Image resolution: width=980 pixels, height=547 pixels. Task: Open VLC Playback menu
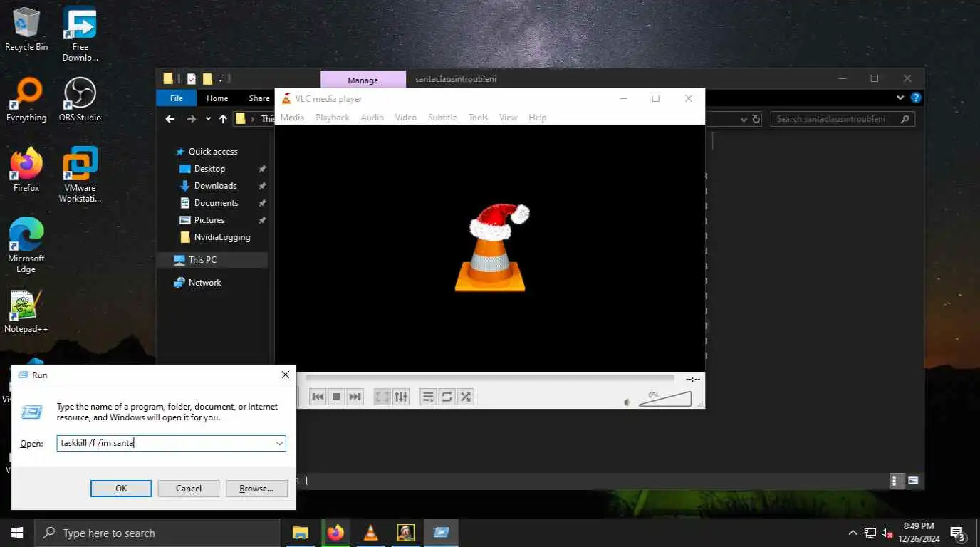(x=333, y=118)
